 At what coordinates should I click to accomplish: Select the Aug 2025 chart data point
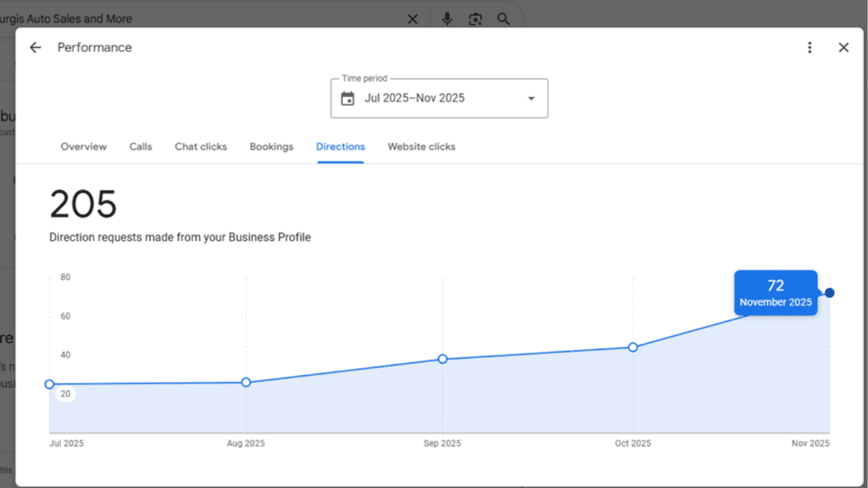246,382
